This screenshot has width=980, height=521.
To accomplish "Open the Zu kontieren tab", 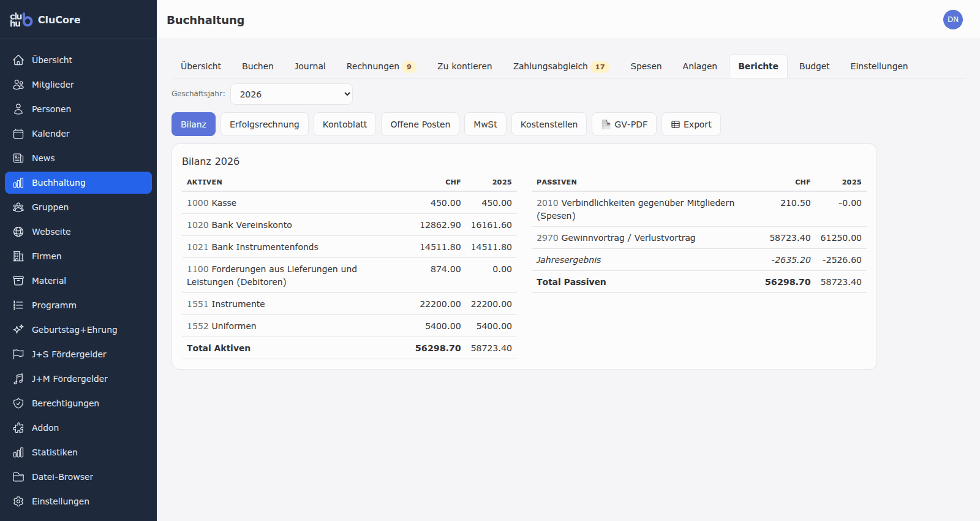I will click(465, 66).
